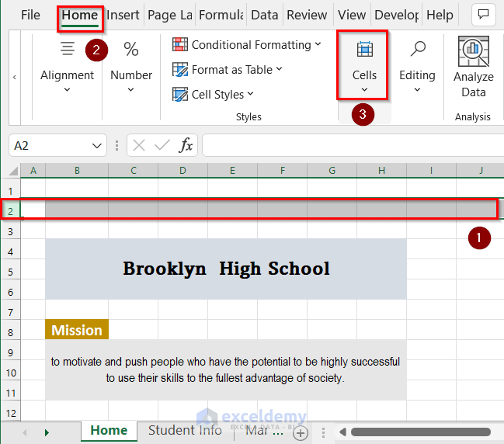Open the Name Box dropdown arrow
The image size is (504, 444).
coord(97,146)
